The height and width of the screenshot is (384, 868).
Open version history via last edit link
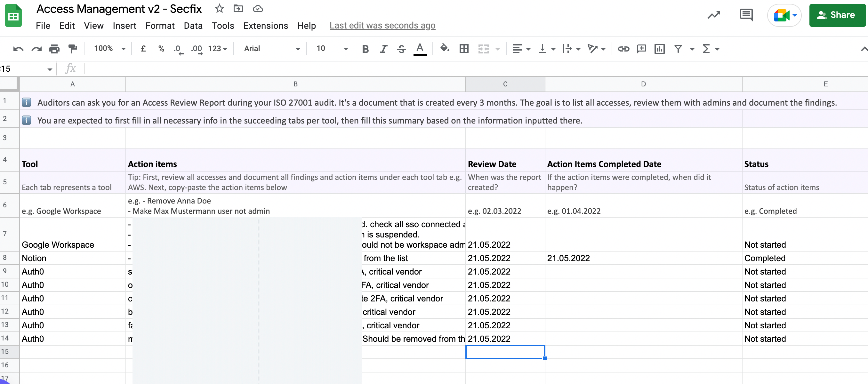point(382,26)
